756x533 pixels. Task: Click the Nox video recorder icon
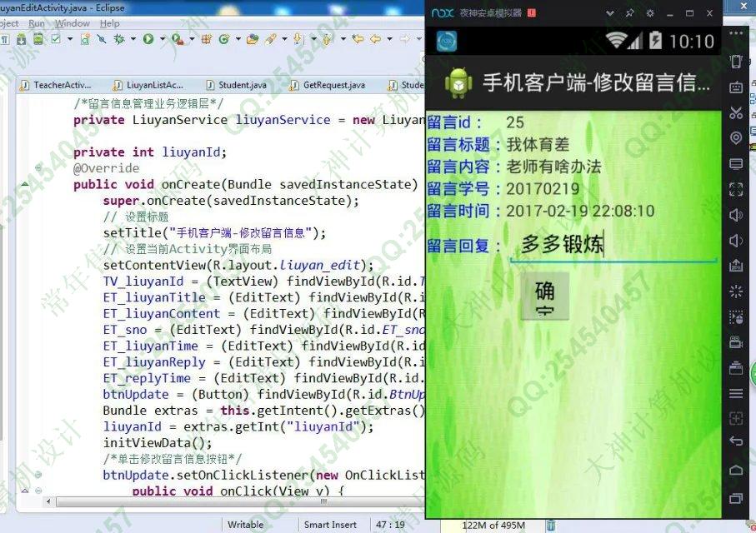[736, 342]
